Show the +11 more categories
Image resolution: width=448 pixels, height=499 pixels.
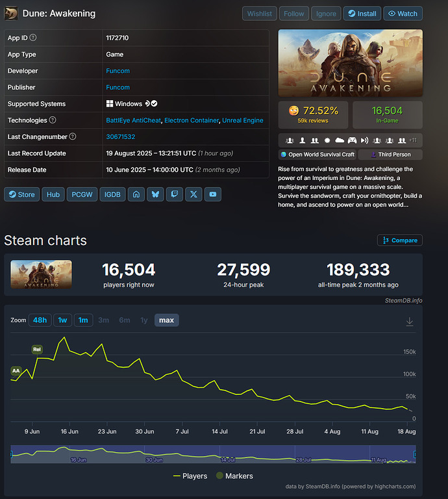point(413,140)
